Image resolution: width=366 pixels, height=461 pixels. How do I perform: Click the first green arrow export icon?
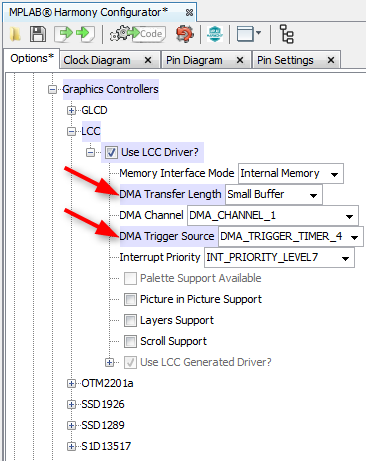(x=64, y=34)
